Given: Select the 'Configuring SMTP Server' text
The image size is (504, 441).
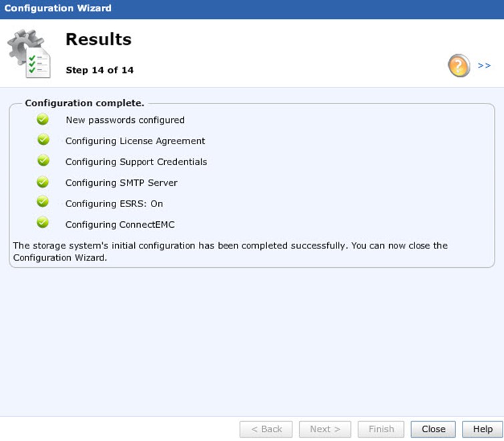Looking at the screenshot, I should [121, 182].
